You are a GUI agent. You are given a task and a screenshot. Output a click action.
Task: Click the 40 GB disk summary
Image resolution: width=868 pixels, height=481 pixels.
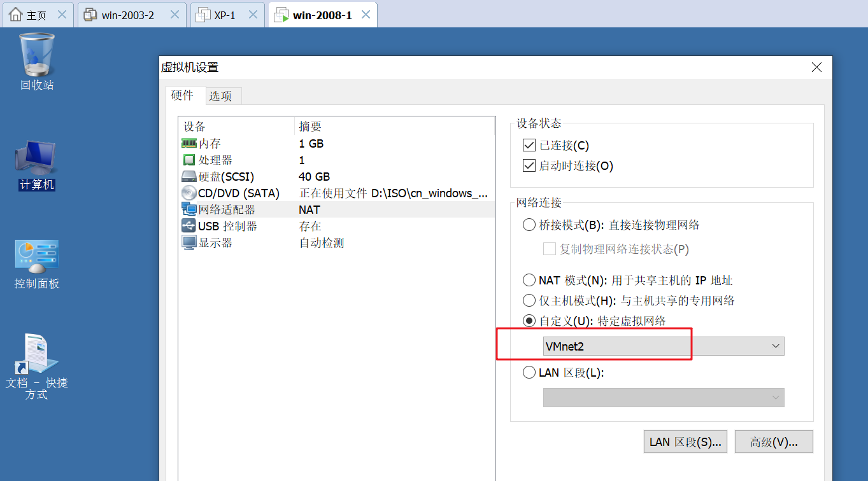click(x=315, y=177)
